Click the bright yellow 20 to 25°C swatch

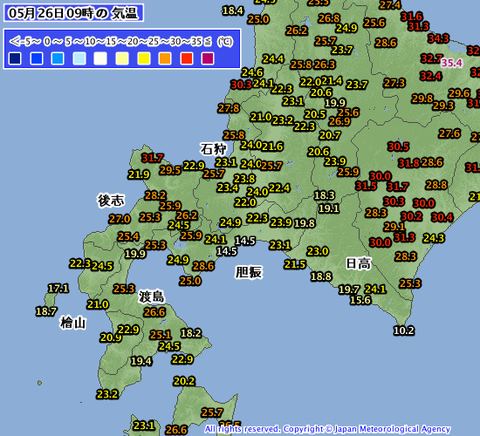(x=144, y=58)
